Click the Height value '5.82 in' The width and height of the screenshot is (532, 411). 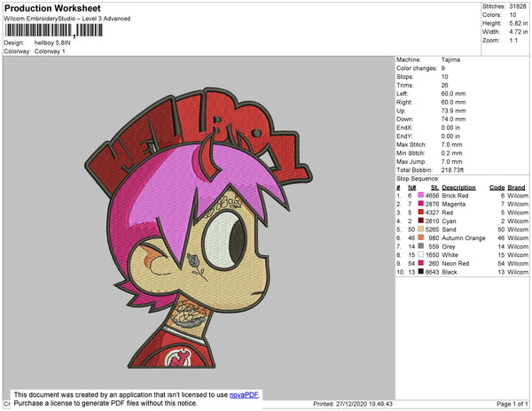pos(519,23)
